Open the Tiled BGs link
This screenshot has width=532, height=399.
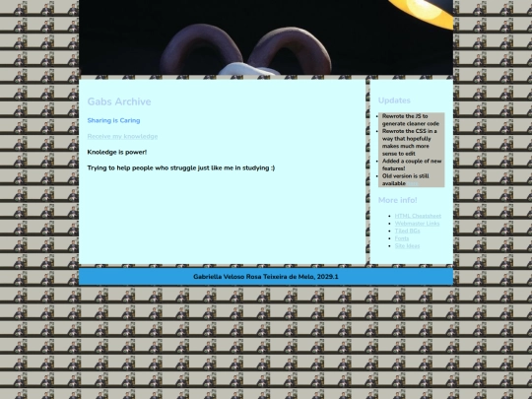[x=407, y=232]
